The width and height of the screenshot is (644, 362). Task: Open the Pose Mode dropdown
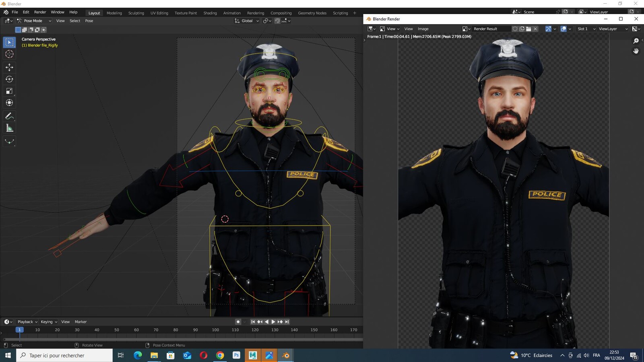[x=34, y=21]
